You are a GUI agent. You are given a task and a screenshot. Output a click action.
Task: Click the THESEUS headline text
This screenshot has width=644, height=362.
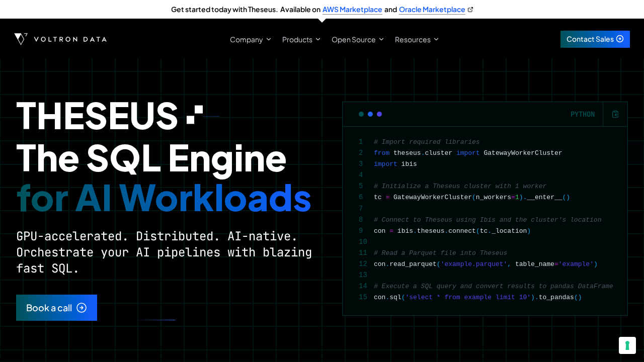tap(97, 116)
